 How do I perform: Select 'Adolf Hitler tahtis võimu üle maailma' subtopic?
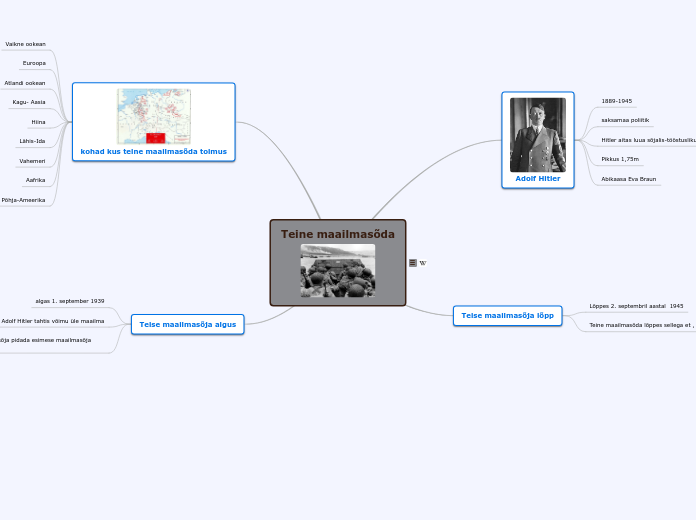tap(52, 321)
